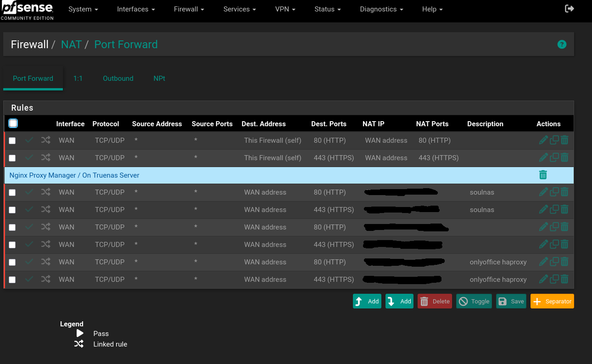Edit the onlyoffice haproxy 80 HTTP rule

click(543, 262)
